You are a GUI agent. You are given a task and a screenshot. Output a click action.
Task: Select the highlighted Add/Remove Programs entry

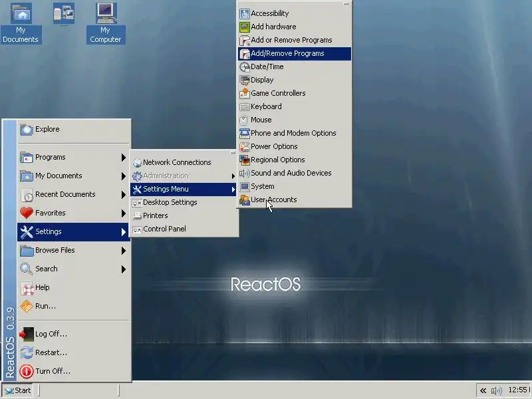pos(295,54)
